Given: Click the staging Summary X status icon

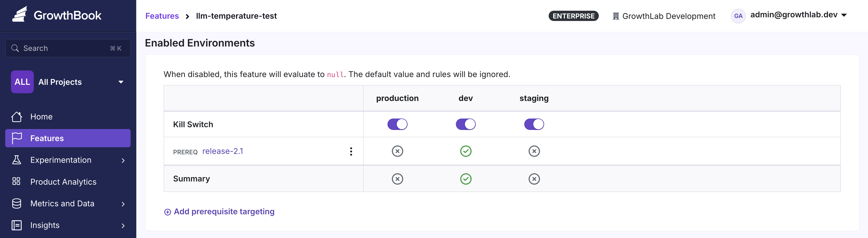Looking at the screenshot, I should (534, 179).
